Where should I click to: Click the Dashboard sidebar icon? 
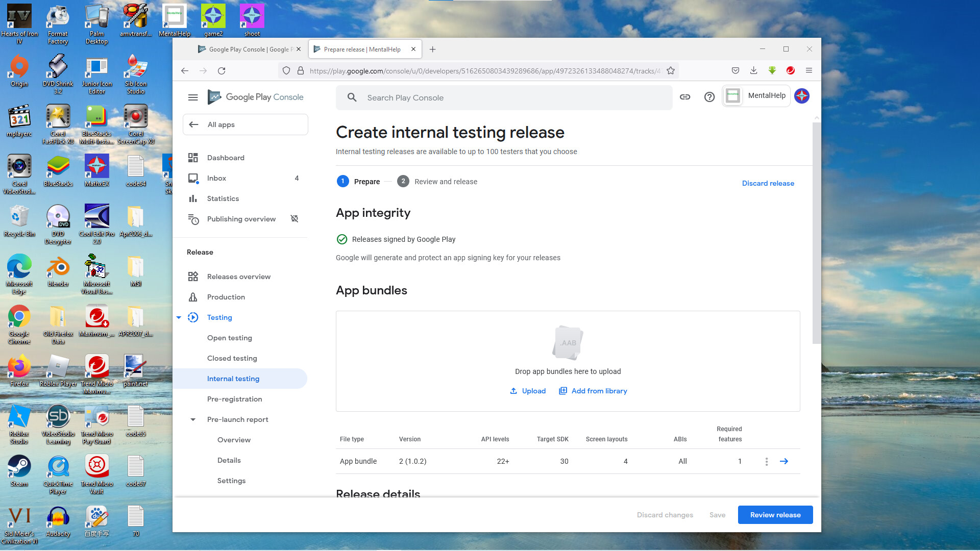point(193,158)
